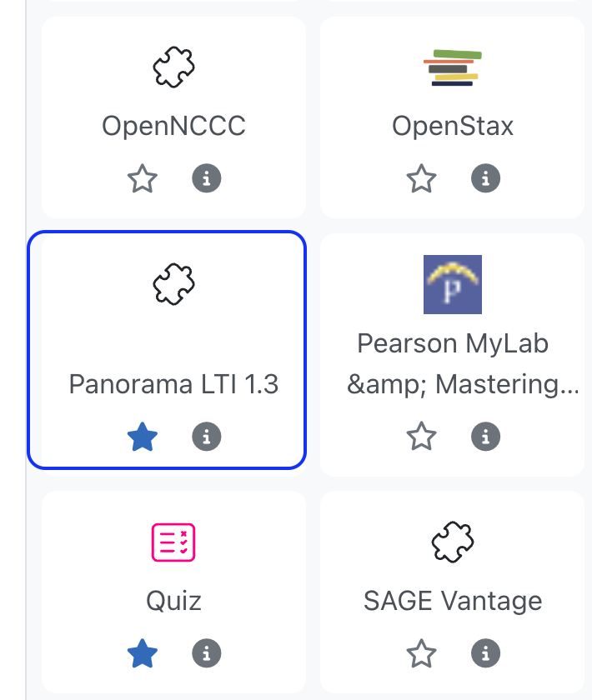This screenshot has width=592, height=700.
Task: Star OpenNCCC as a favourite
Action: click(143, 178)
